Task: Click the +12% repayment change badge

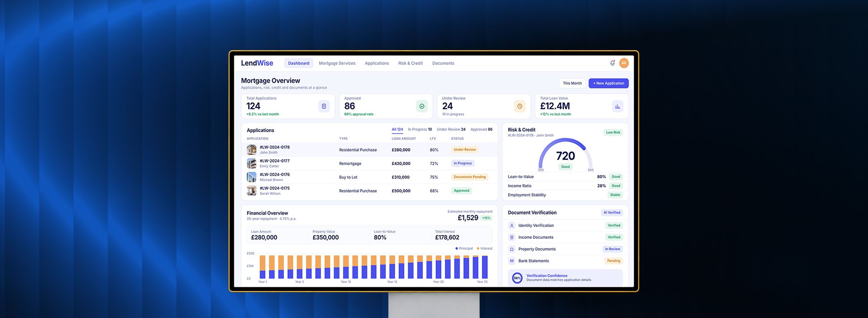Action: [x=486, y=218]
